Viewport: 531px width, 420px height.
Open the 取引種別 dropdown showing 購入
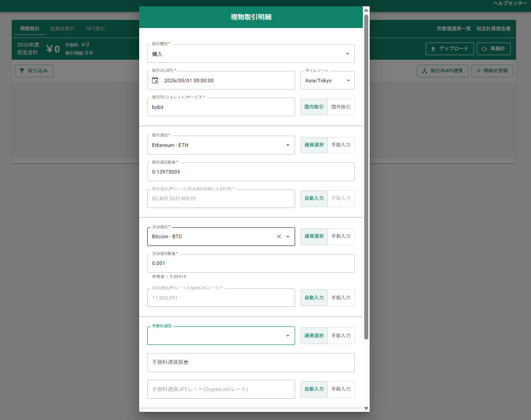point(251,54)
